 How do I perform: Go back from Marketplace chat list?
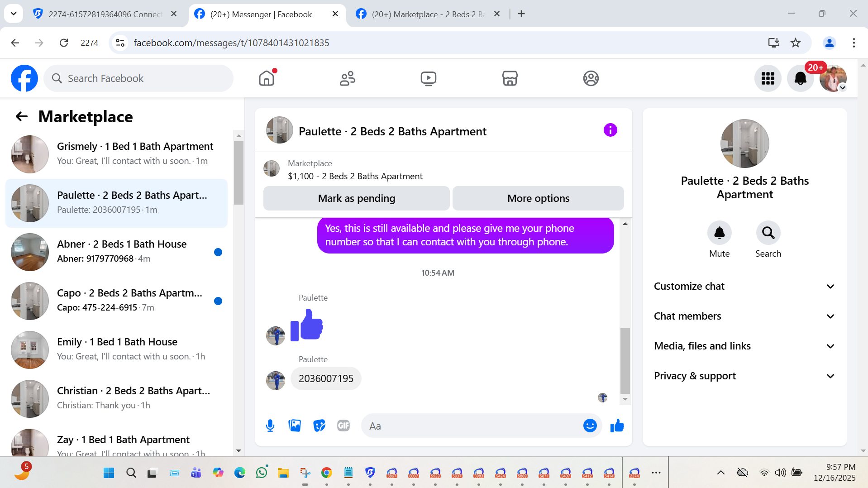(x=22, y=116)
